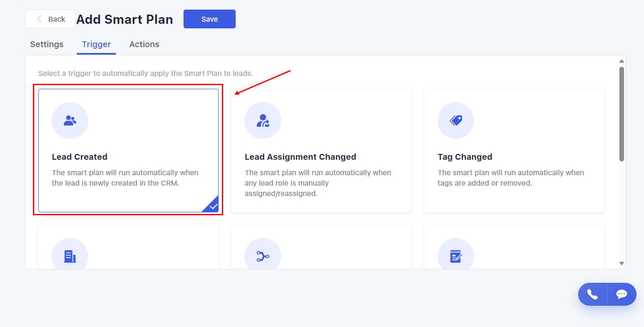Click the branching pipeline icon card
Screen dimensions: 644x327
coord(263,256)
